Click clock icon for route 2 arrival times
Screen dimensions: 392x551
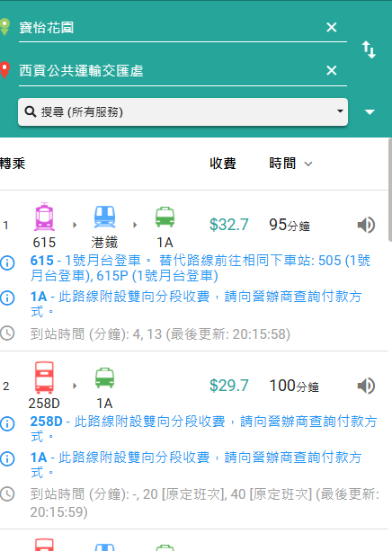(7, 494)
